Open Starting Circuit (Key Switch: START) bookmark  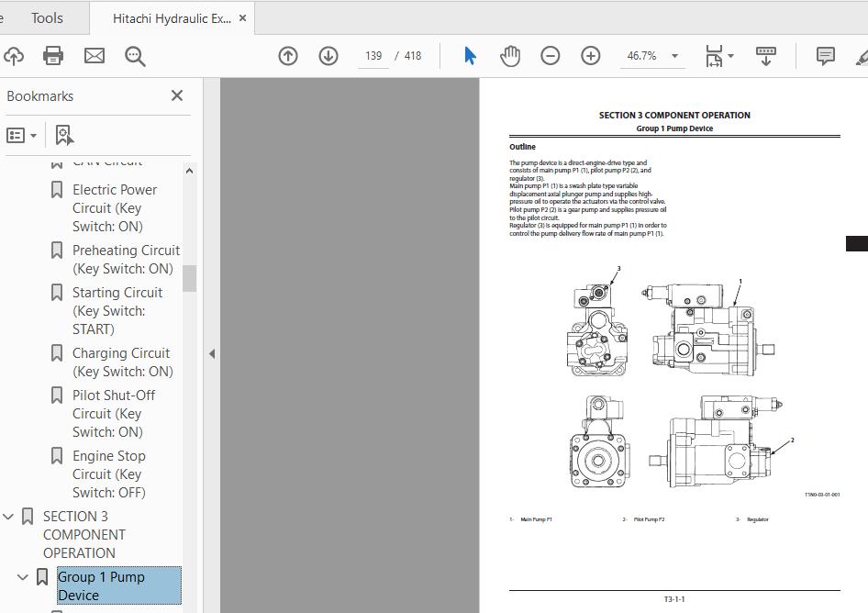tap(117, 311)
